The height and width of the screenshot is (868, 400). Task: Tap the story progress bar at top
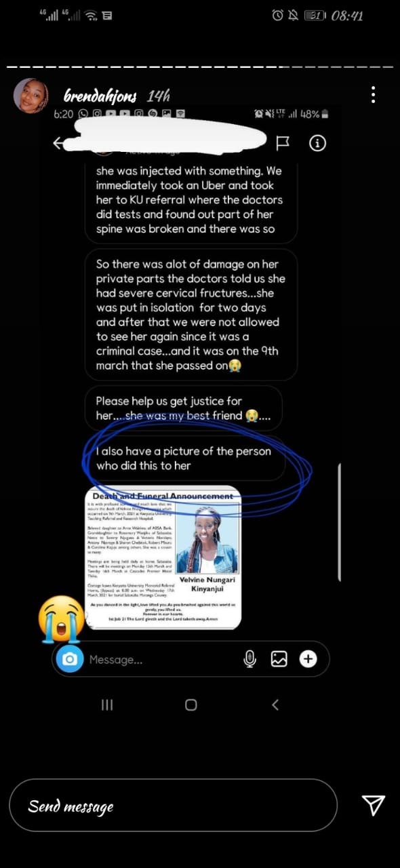point(200,67)
